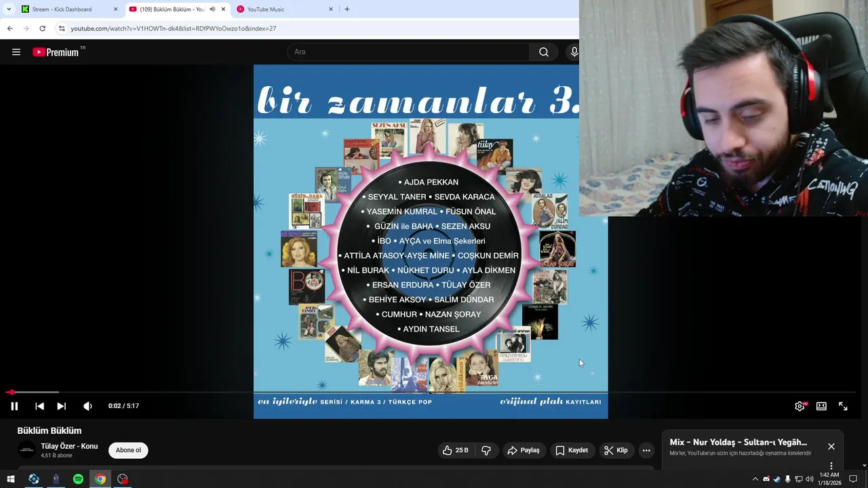The height and width of the screenshot is (488, 868).
Task: Expand the tab search dropdown
Action: click(9, 9)
